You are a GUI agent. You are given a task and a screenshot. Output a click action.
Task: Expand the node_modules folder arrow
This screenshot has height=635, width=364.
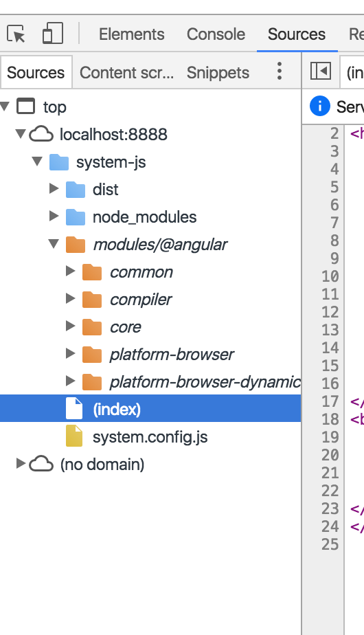54,216
